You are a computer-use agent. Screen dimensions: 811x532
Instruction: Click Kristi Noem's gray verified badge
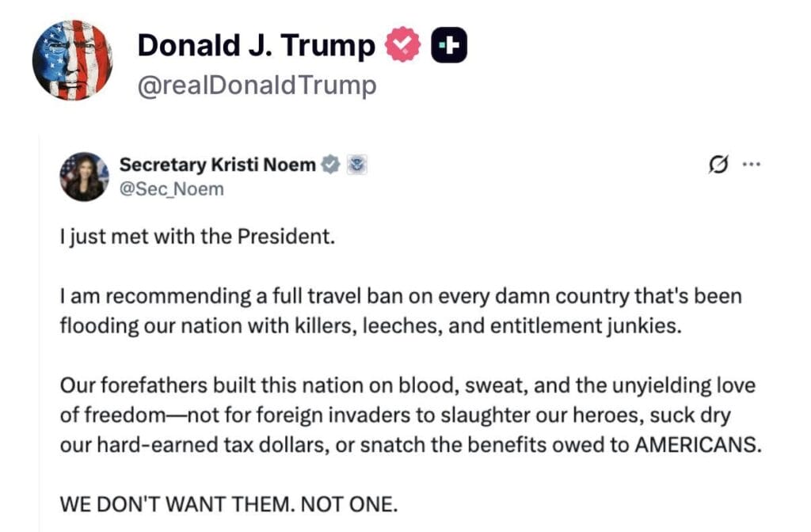click(331, 165)
